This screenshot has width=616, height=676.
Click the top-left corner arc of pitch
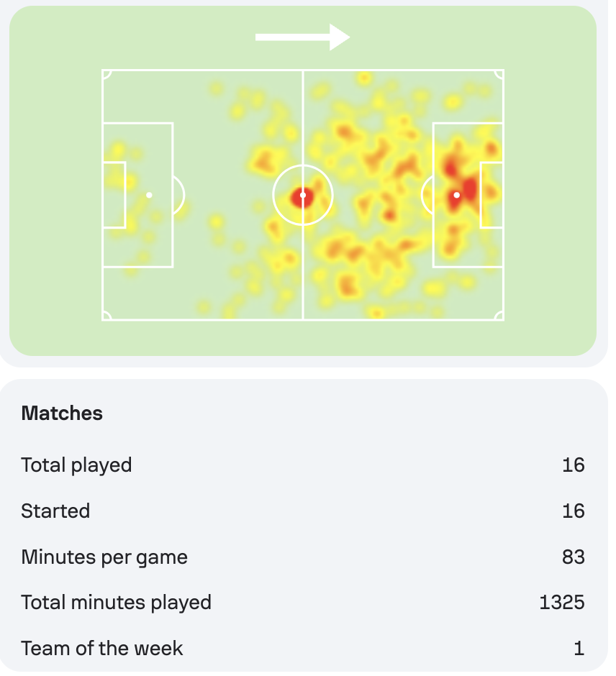[107, 74]
